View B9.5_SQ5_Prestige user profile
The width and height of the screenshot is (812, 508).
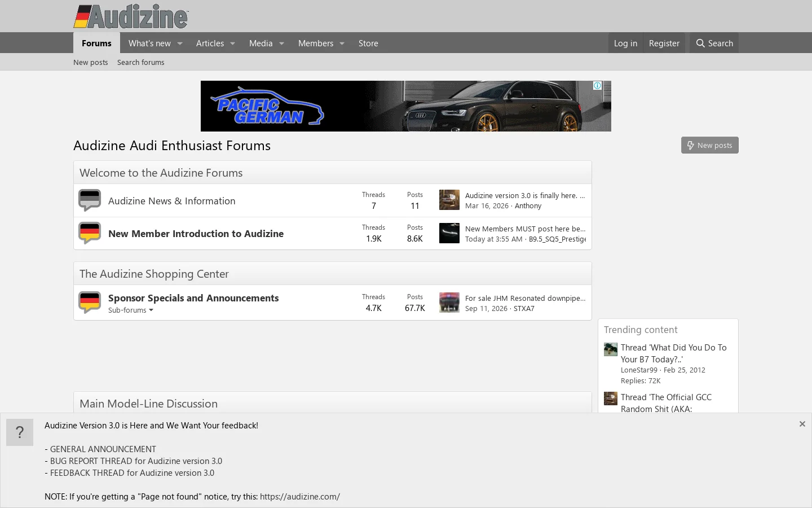tap(557, 239)
